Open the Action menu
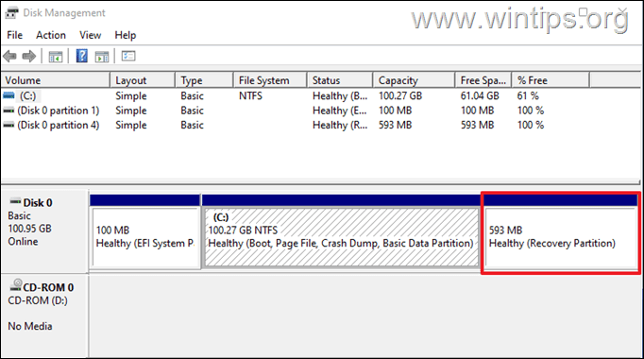Screen dimensions: 644x359 [51, 35]
